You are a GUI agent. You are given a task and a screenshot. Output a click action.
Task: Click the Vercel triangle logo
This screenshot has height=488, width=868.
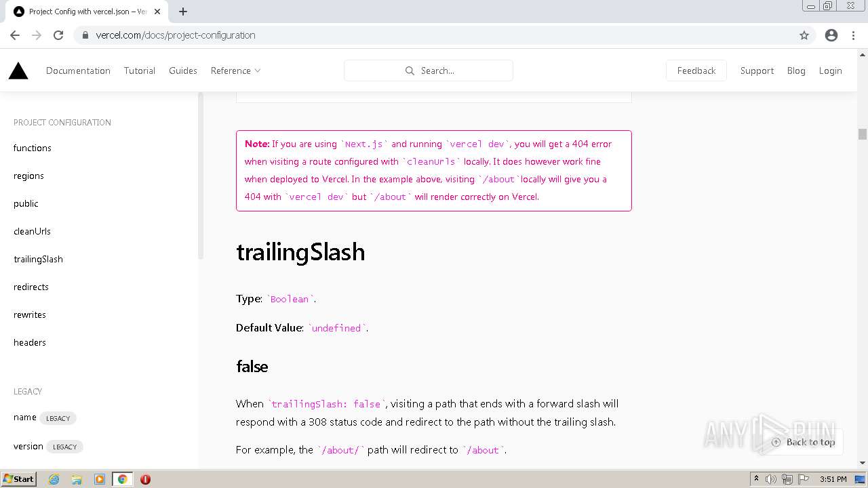tap(18, 70)
